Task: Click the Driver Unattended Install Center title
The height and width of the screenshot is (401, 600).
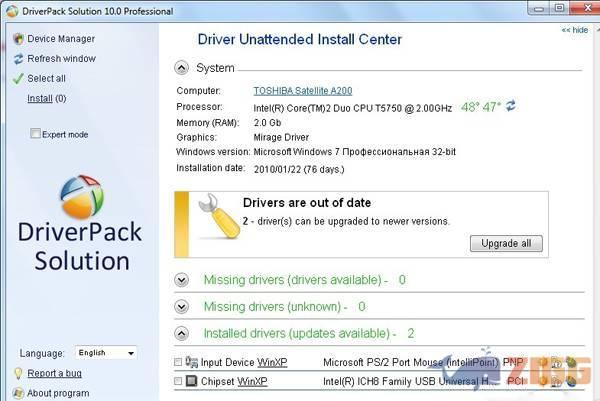Action: (x=300, y=39)
